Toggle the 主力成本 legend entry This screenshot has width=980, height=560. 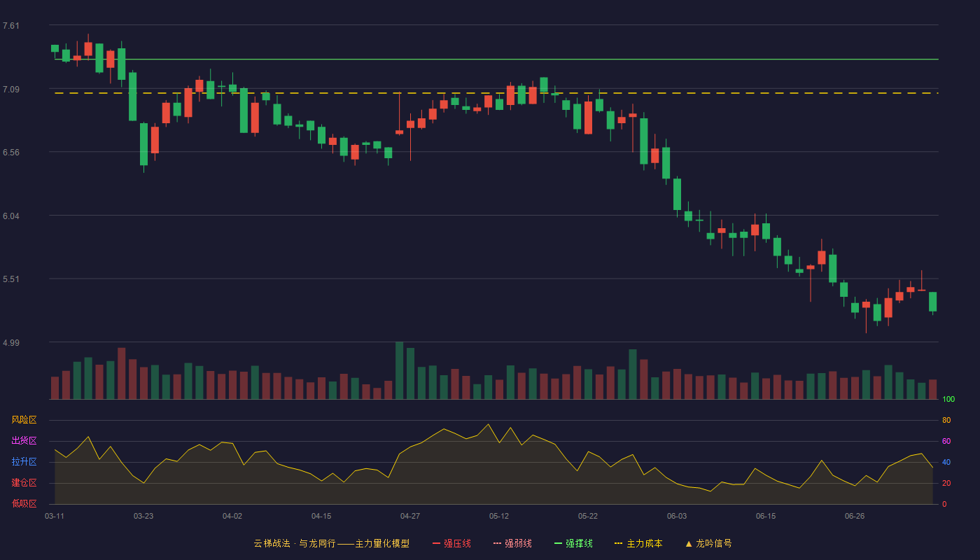click(x=638, y=543)
